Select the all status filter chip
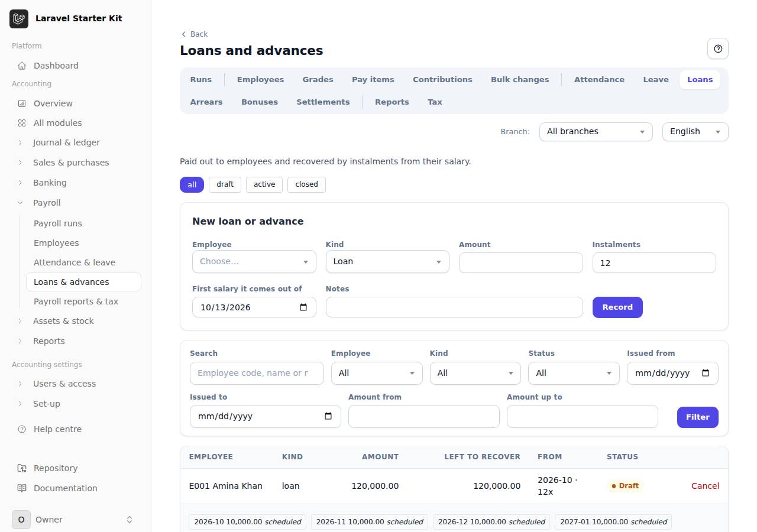The height and width of the screenshot is (532, 757). coord(192,184)
